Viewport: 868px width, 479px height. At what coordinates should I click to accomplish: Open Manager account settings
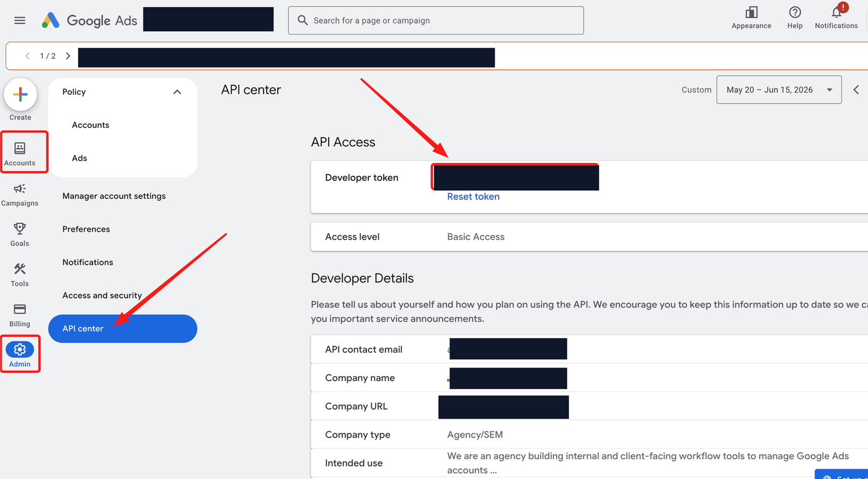114,196
